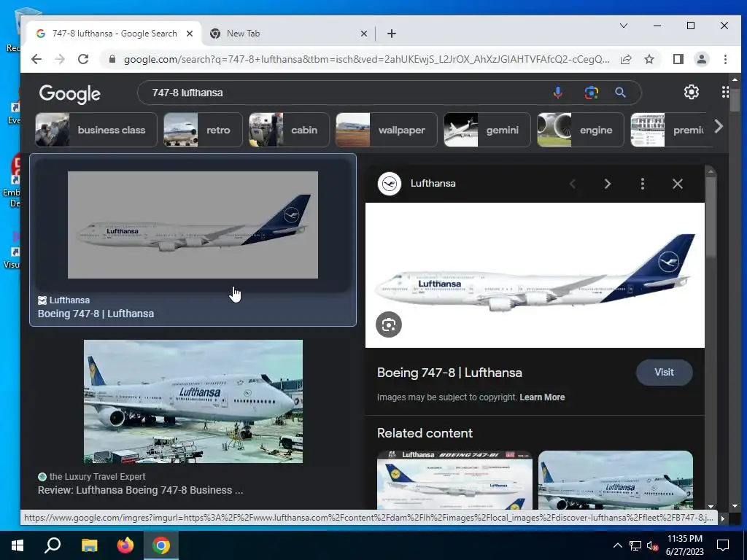Open Chrome side panel
747x560 pixels.
tap(678, 59)
